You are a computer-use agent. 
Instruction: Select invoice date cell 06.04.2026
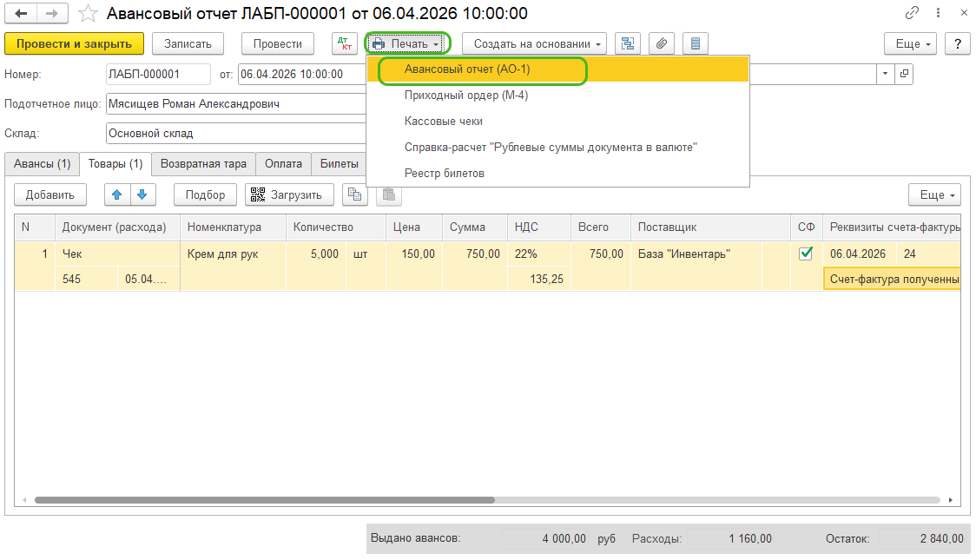click(x=860, y=254)
